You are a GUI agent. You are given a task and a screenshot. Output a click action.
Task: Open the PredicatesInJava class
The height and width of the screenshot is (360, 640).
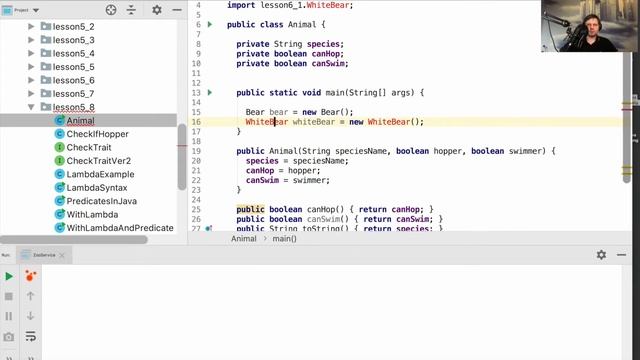(x=101, y=201)
